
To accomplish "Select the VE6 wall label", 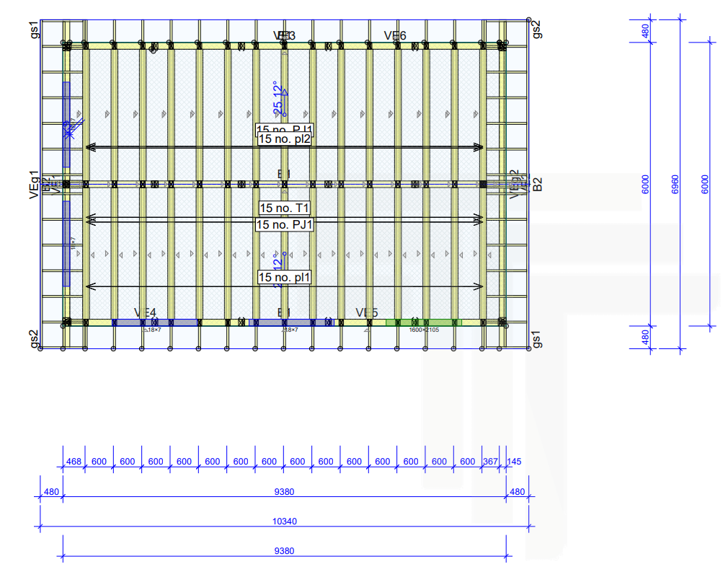I will tap(395, 35).
